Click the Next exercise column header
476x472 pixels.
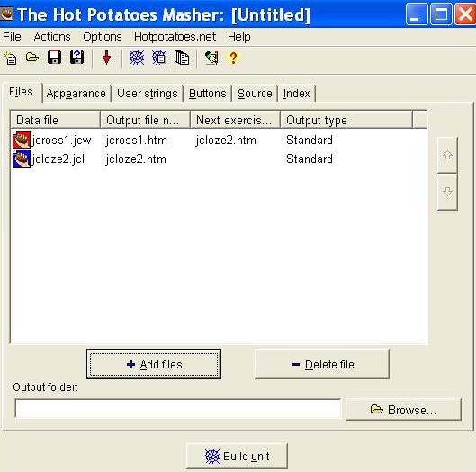click(235, 120)
